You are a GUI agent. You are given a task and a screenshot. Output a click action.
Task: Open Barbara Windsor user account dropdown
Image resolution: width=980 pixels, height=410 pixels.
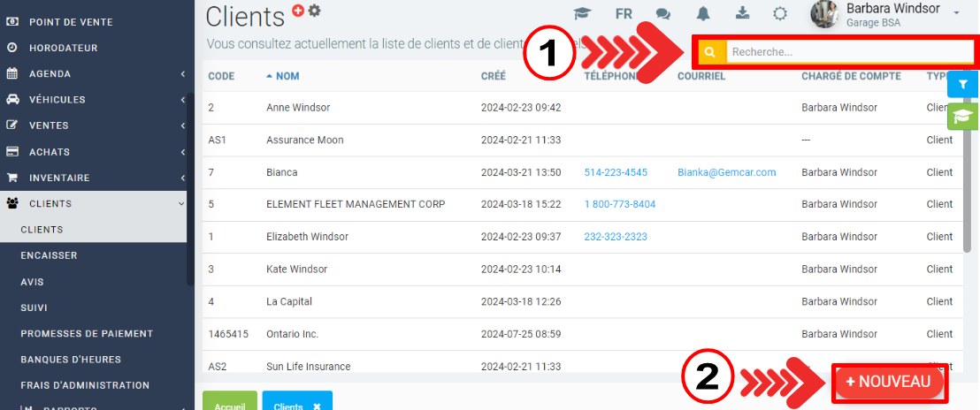(x=884, y=13)
